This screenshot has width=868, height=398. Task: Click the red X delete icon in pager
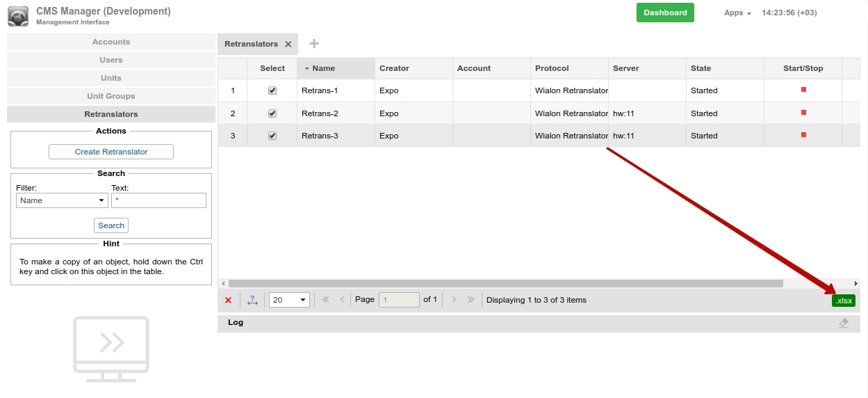[x=228, y=300]
